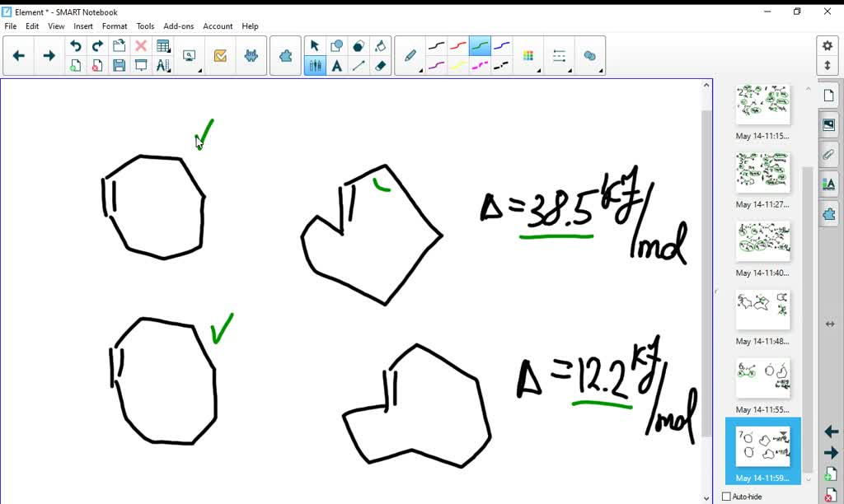Undo the last drawing action
Screen dimensions: 844x504
point(75,45)
